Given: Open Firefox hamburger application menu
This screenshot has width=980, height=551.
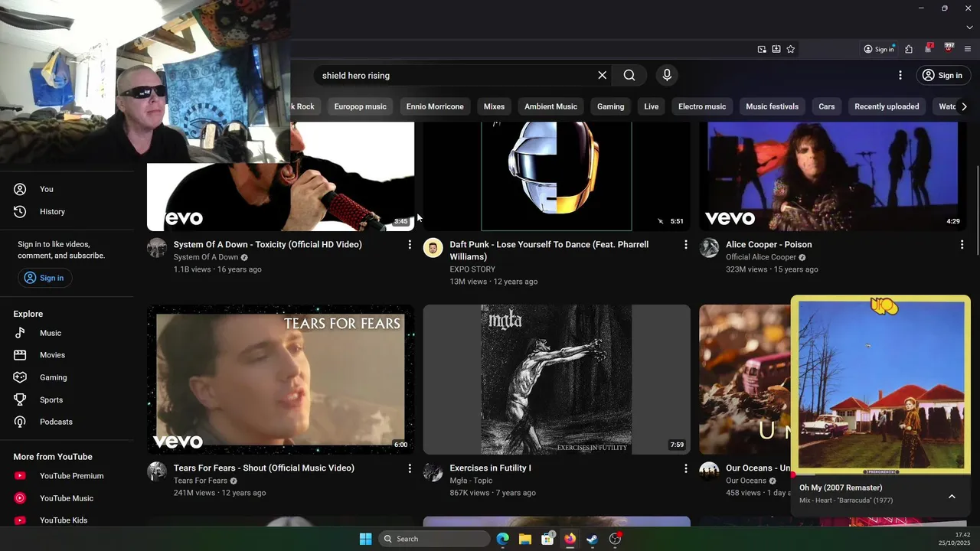Looking at the screenshot, I should point(968,49).
